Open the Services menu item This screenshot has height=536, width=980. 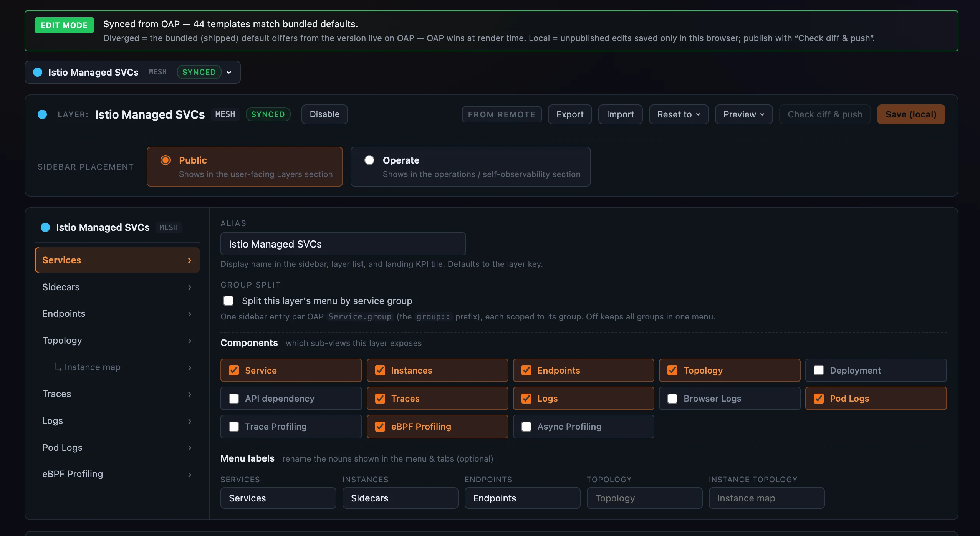point(117,260)
